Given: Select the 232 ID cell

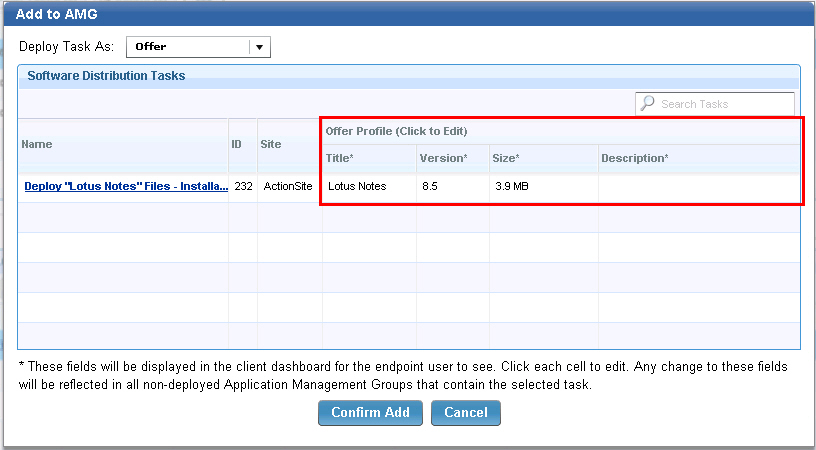Looking at the screenshot, I should (x=243, y=186).
